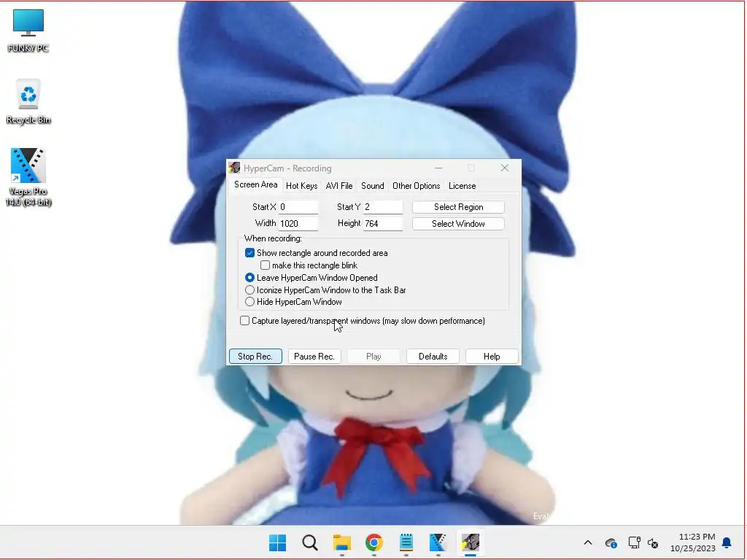The image size is (747, 560).
Task: Show hidden system tray icons
Action: pos(588,542)
